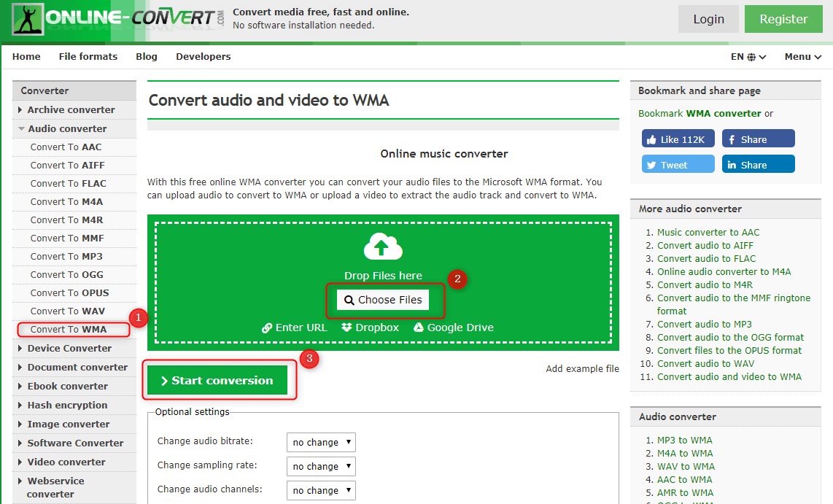Collapse the Audio converter section
Image resolution: width=833 pixels, height=504 pixels.
pyautogui.click(x=74, y=128)
